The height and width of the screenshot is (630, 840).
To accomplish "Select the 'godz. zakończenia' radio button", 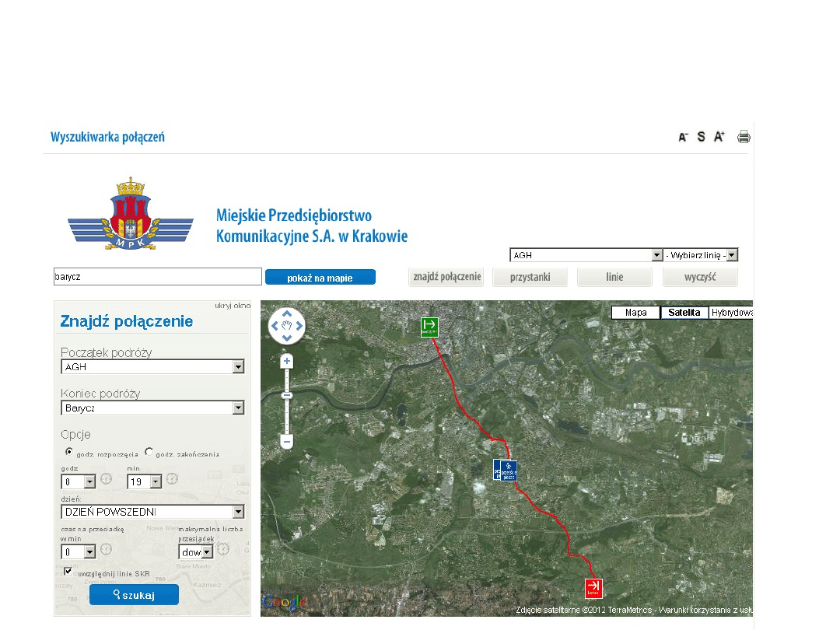I will [x=149, y=451].
